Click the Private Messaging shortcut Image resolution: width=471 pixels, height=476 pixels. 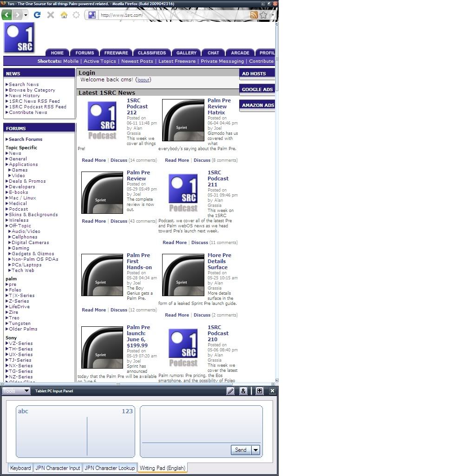coord(222,61)
